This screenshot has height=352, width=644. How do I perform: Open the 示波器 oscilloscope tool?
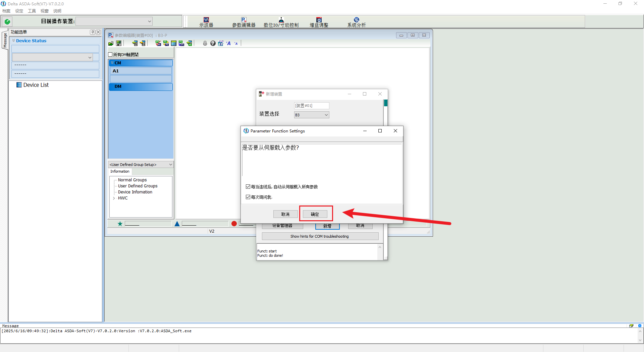click(206, 22)
